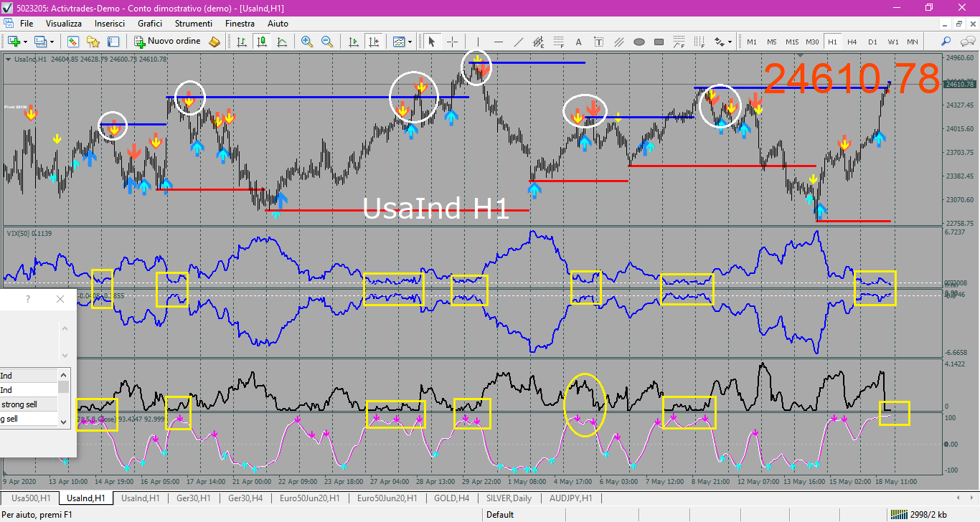The height and width of the screenshot is (522, 980).
Task: Expand the Indicators dropdown arrow
Action: [410, 42]
